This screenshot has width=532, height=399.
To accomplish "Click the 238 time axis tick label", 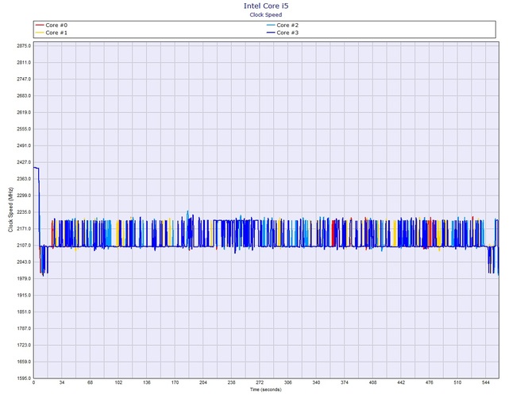I will [231, 382].
